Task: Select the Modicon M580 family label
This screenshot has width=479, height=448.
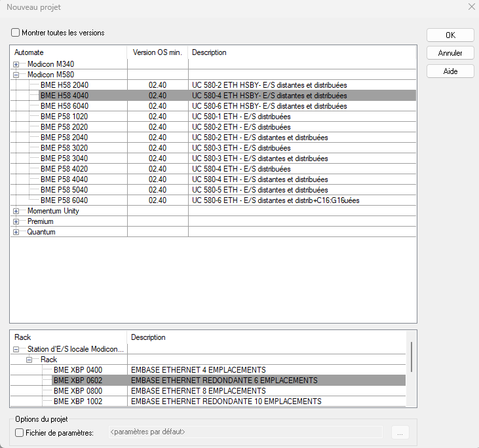Action: pyautogui.click(x=50, y=75)
